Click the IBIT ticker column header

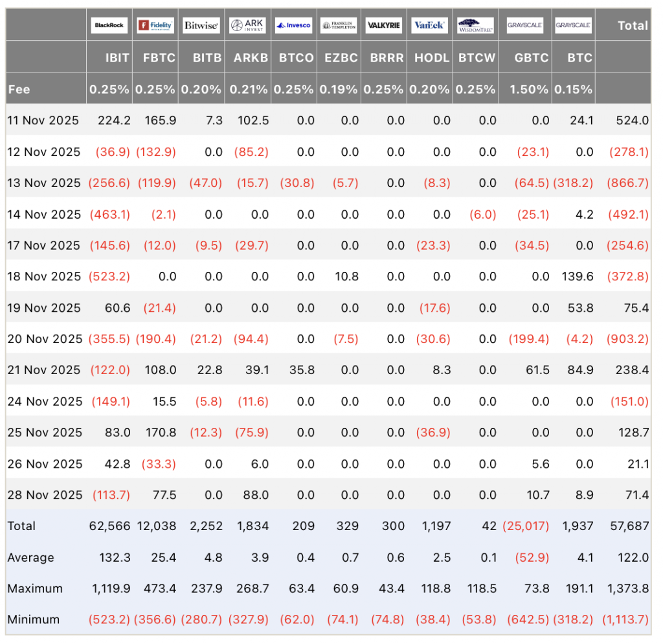(117, 58)
